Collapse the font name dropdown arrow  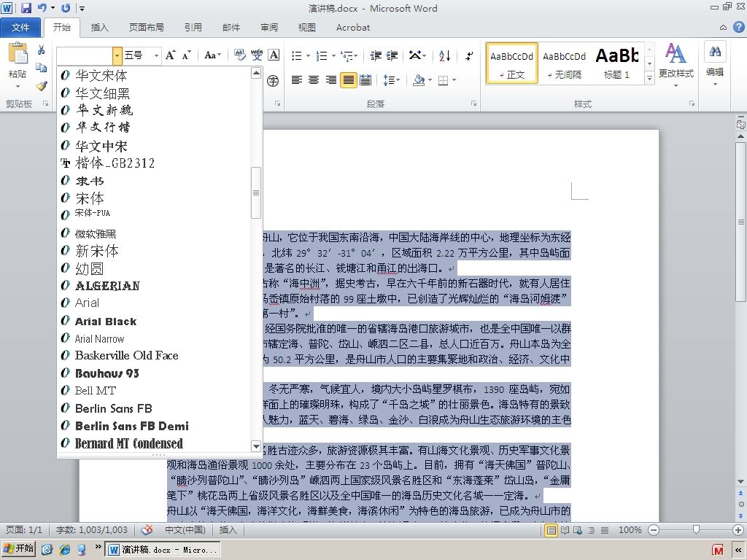click(117, 55)
